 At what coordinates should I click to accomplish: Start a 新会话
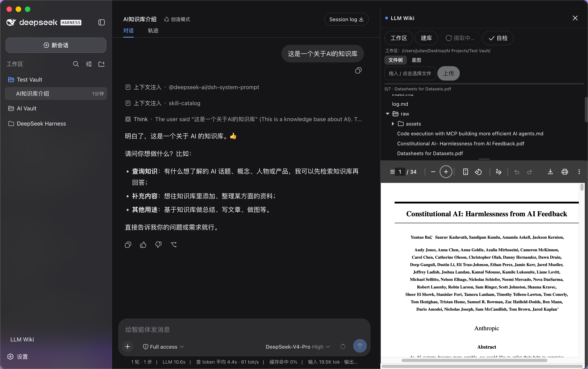pyautogui.click(x=56, y=45)
